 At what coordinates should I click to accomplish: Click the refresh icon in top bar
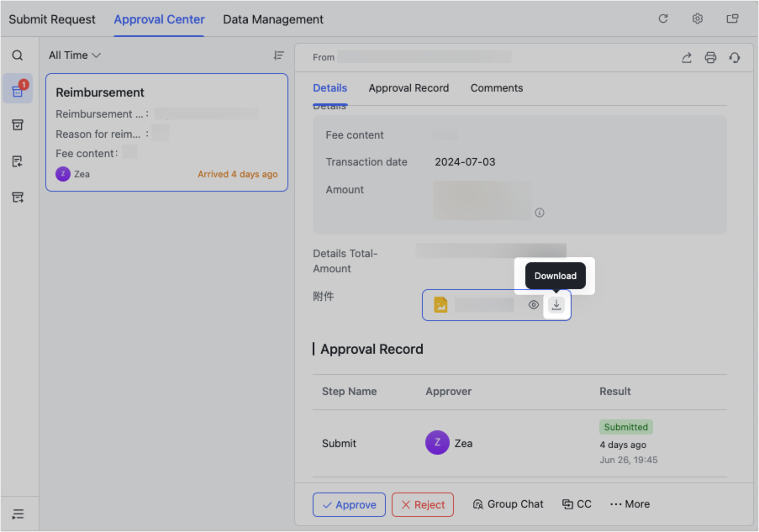pyautogui.click(x=663, y=18)
